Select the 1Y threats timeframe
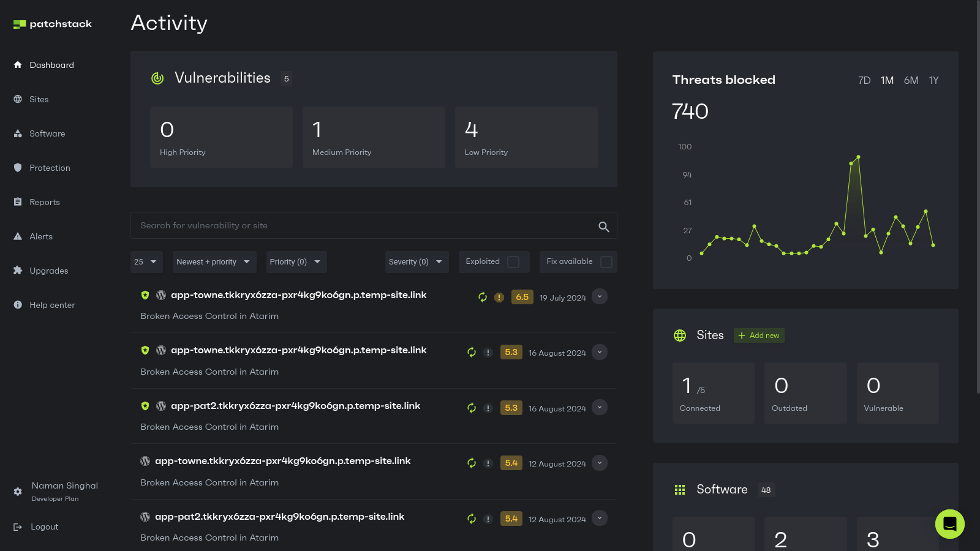 pos(933,80)
